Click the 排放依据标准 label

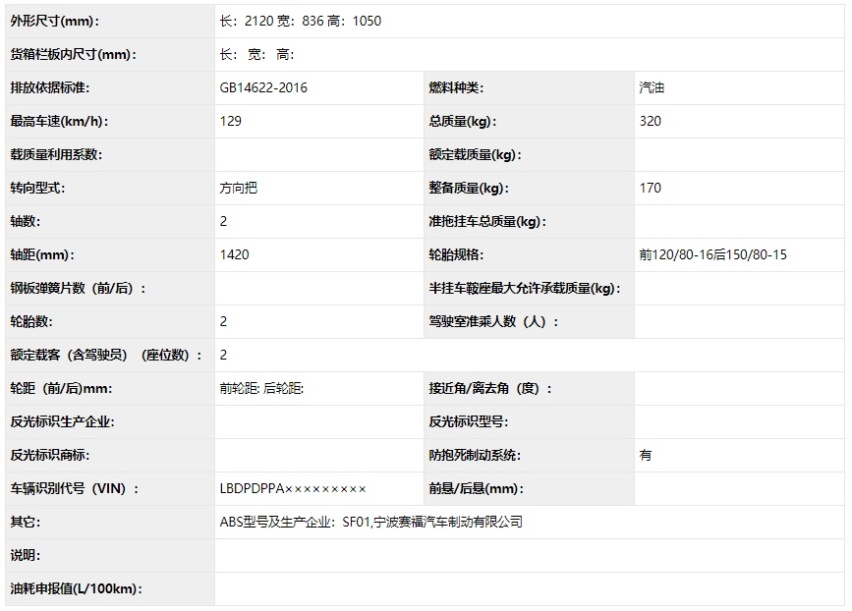pos(50,88)
